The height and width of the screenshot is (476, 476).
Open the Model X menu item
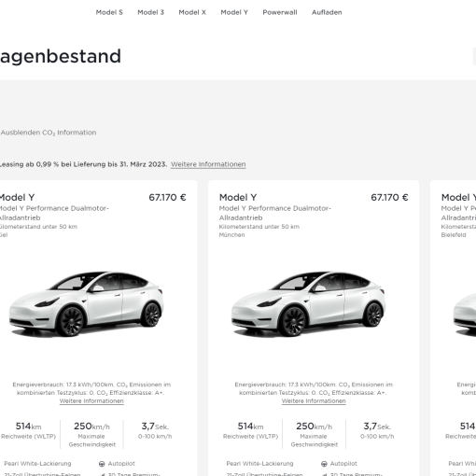click(192, 12)
